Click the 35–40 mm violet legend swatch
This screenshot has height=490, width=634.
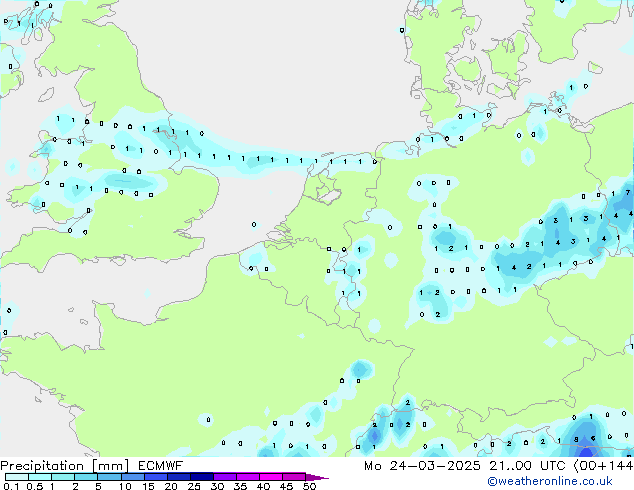247,477
